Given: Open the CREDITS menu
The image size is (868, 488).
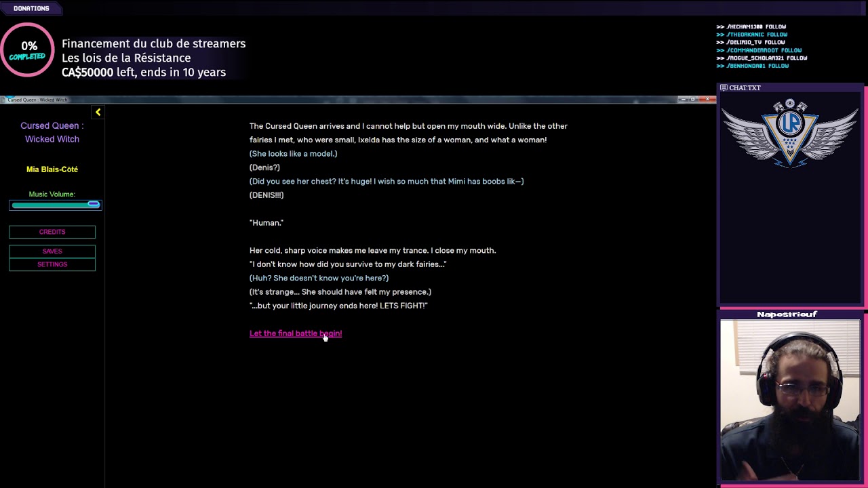Looking at the screenshot, I should click(x=52, y=232).
